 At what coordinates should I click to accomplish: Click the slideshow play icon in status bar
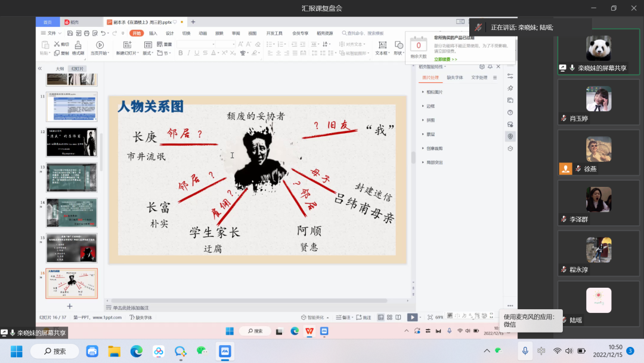[x=413, y=317]
